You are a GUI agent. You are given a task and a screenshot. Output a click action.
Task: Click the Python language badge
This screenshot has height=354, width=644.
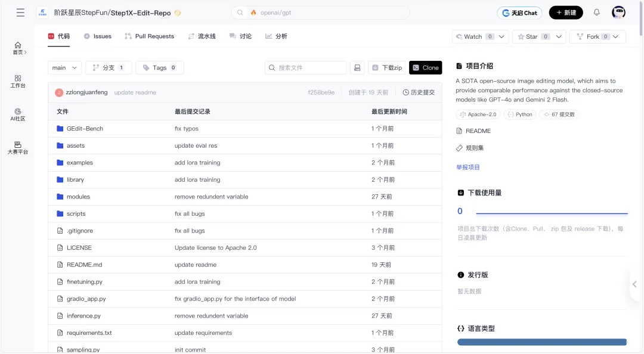pos(520,114)
